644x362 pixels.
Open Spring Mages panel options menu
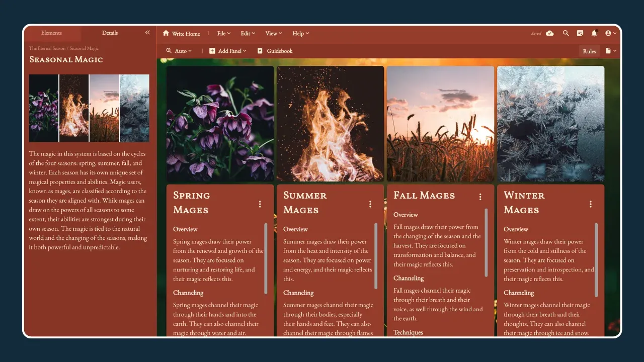click(x=260, y=204)
